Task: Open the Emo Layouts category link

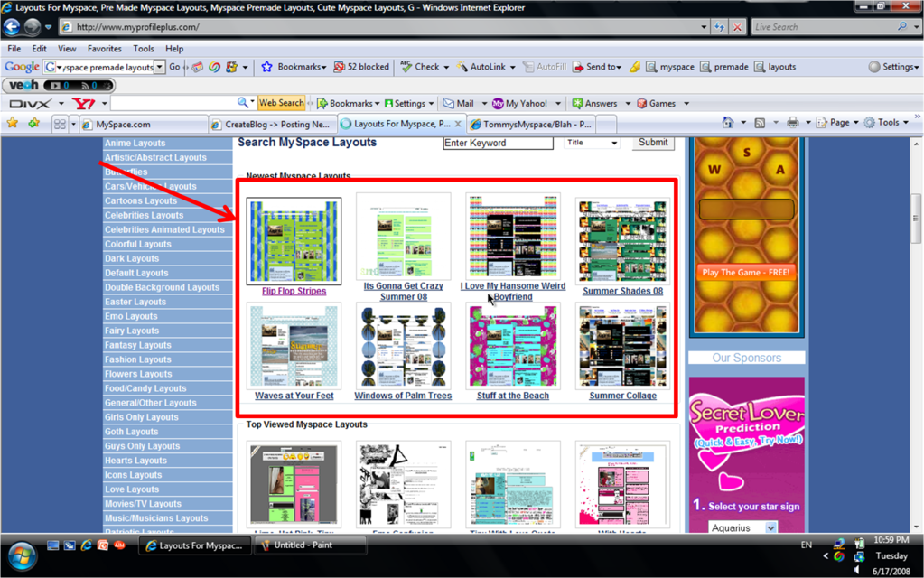Action: [x=131, y=316]
